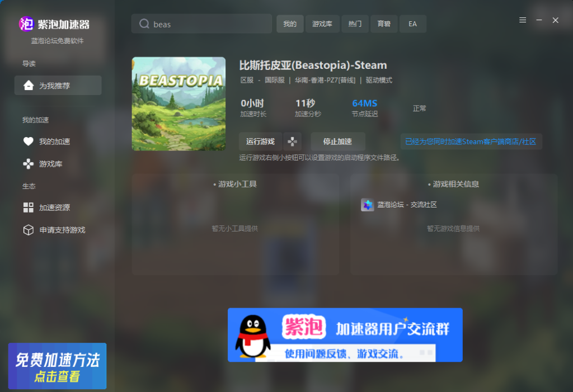Click the cube icon for 申请支持游戏
The height and width of the screenshot is (392, 573).
29,230
